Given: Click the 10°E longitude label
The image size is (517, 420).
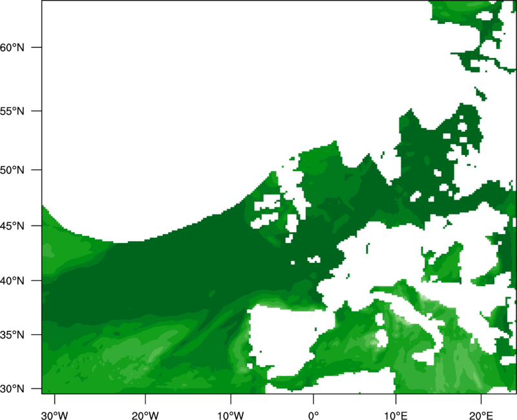Looking at the screenshot, I should (396, 415).
